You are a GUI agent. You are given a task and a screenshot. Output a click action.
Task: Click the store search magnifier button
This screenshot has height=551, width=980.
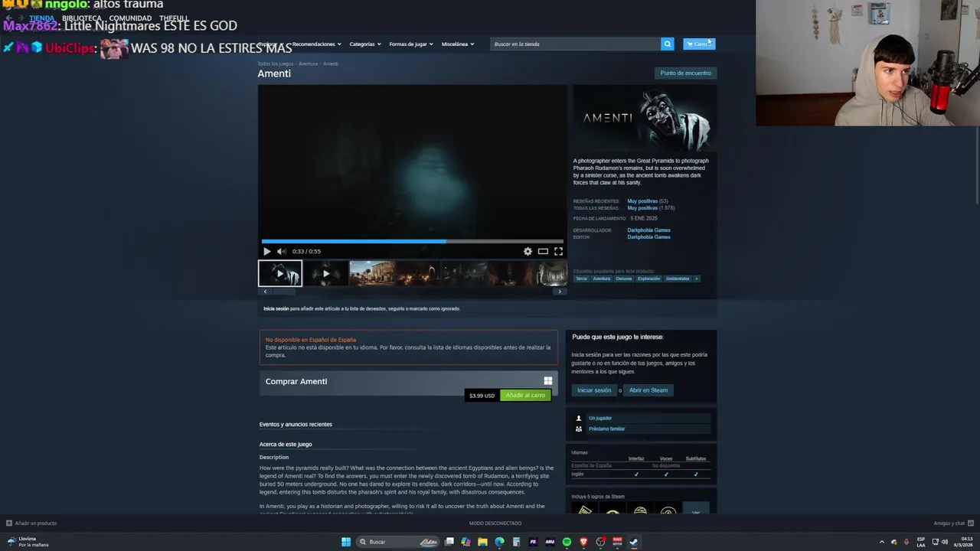point(667,44)
